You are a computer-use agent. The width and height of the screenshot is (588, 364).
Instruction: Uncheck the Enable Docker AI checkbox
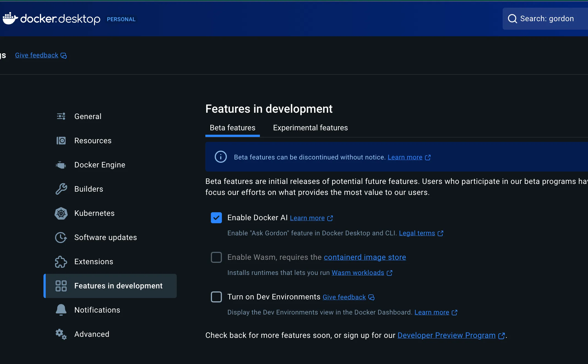pyautogui.click(x=216, y=218)
